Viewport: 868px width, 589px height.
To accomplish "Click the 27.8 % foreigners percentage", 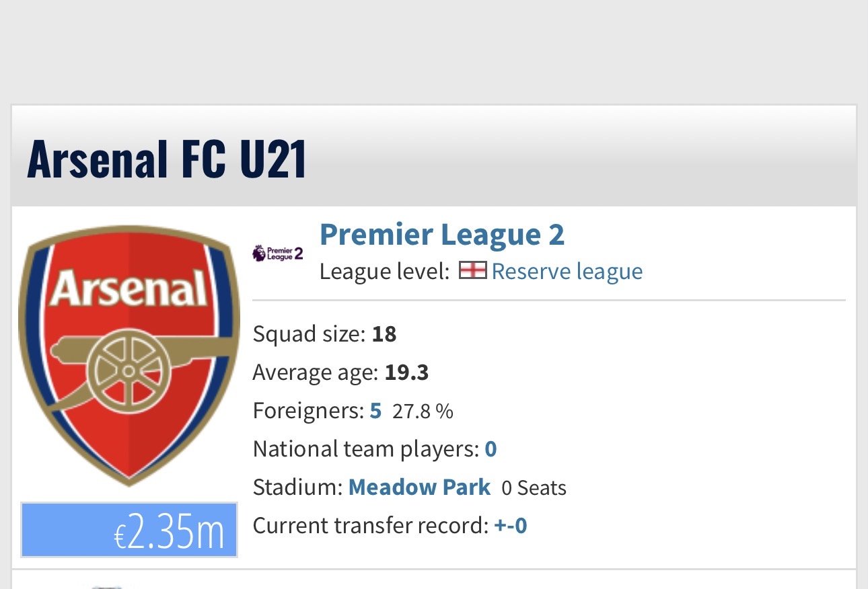I will click(x=423, y=411).
